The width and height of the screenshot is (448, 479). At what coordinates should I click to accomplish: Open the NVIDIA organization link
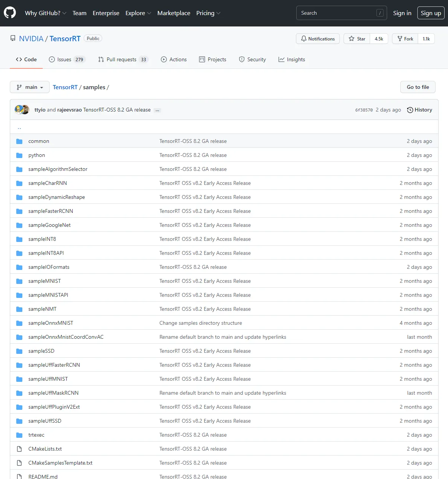coord(31,39)
